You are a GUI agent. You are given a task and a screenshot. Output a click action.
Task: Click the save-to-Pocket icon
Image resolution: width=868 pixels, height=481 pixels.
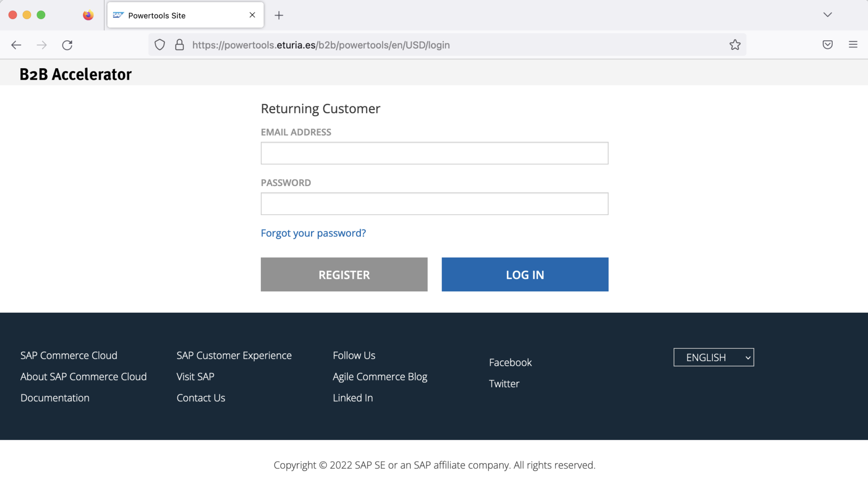[828, 45]
